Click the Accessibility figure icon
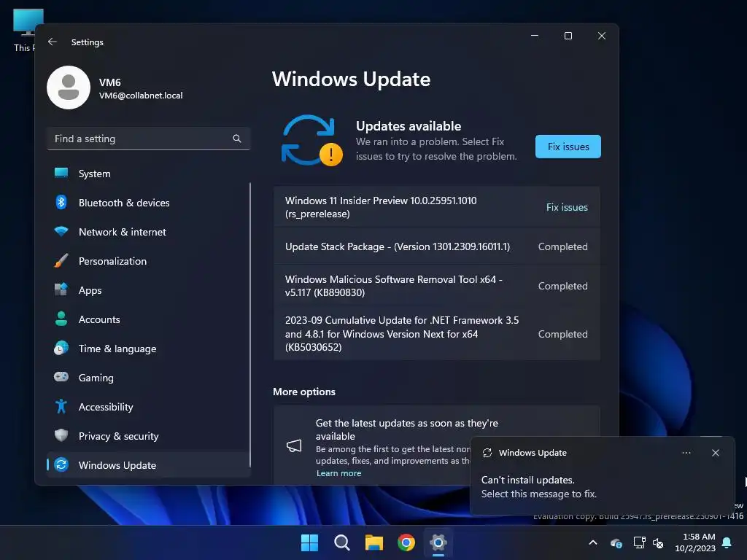 (x=61, y=406)
